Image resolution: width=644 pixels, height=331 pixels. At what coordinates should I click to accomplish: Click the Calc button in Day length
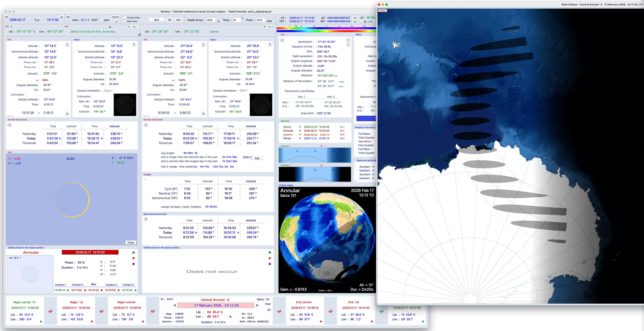[257, 158]
